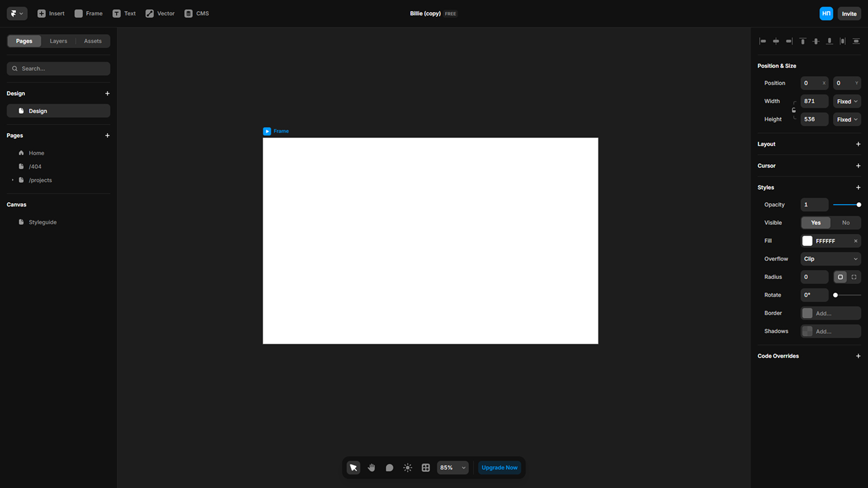The width and height of the screenshot is (868, 488).
Task: Open the zoom level 85% dropdown
Action: point(452,467)
